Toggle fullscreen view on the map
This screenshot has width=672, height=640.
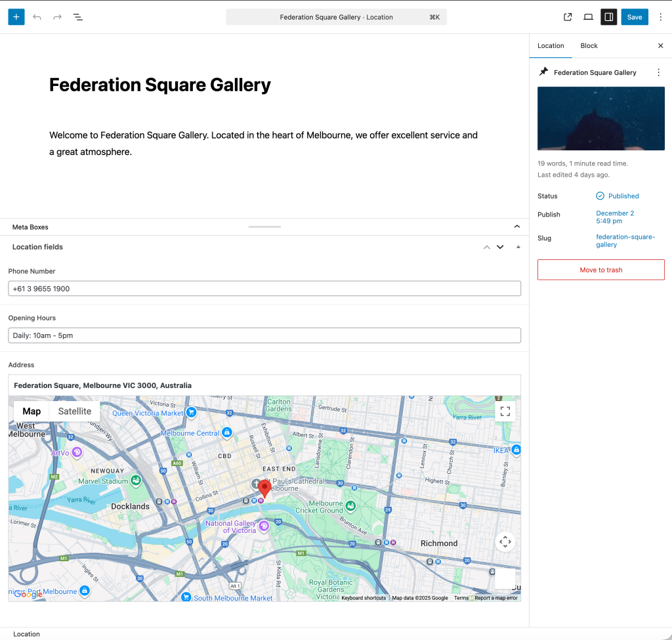505,412
